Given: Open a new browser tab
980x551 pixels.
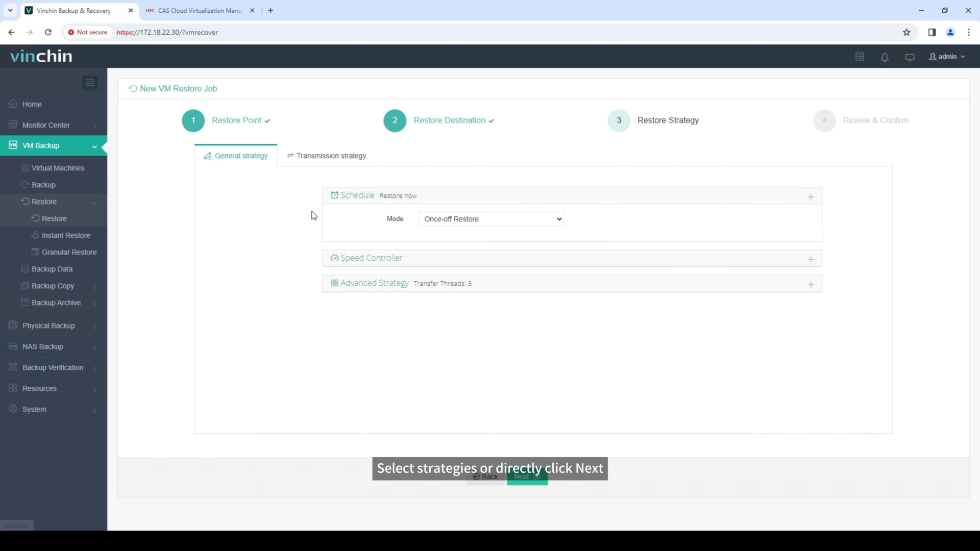Looking at the screenshot, I should [271, 10].
